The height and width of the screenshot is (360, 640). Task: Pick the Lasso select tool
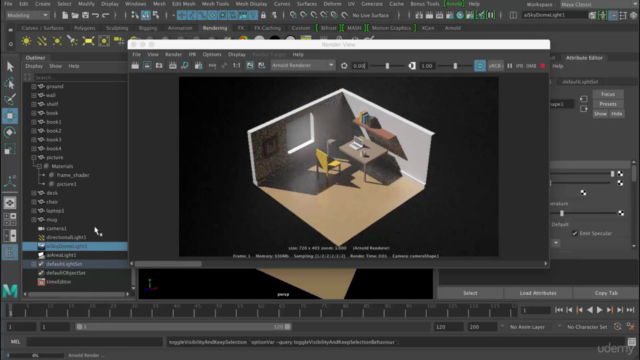click(10, 83)
